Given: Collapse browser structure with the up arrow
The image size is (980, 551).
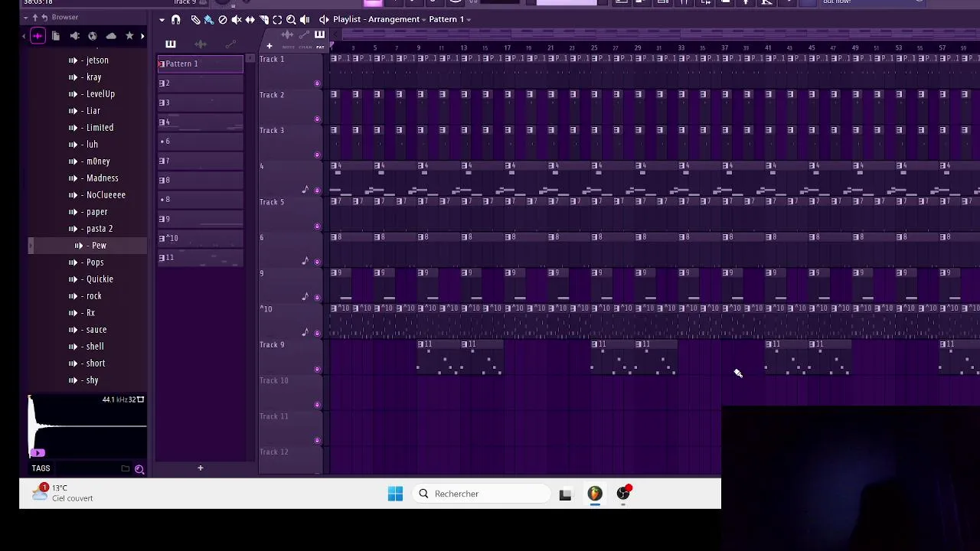Looking at the screenshot, I should point(34,17).
